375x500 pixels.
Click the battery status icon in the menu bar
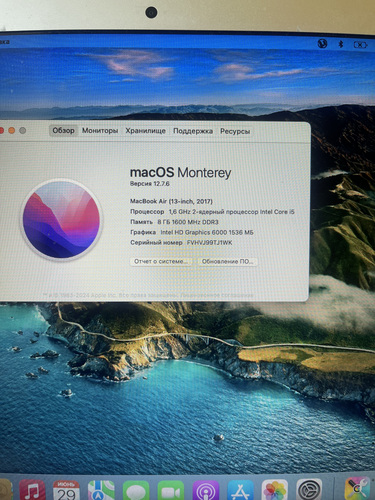pyautogui.click(x=360, y=44)
